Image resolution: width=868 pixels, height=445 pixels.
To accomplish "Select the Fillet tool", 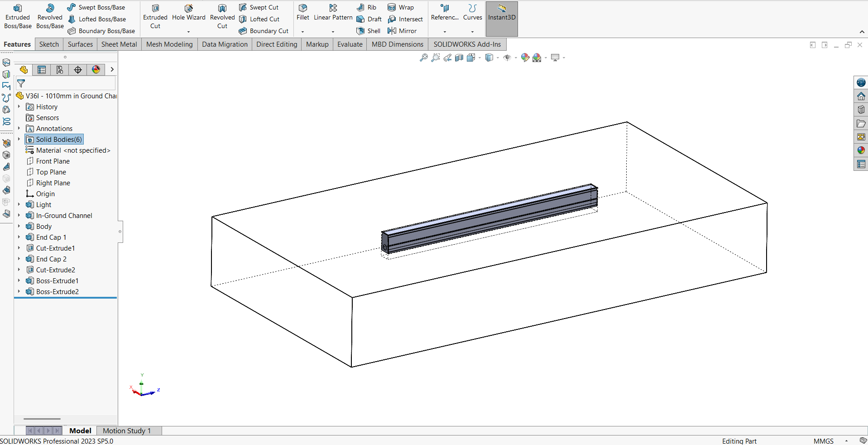I will point(303,13).
